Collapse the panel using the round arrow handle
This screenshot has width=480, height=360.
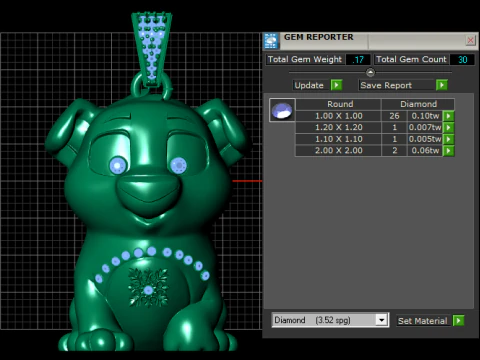point(370,72)
